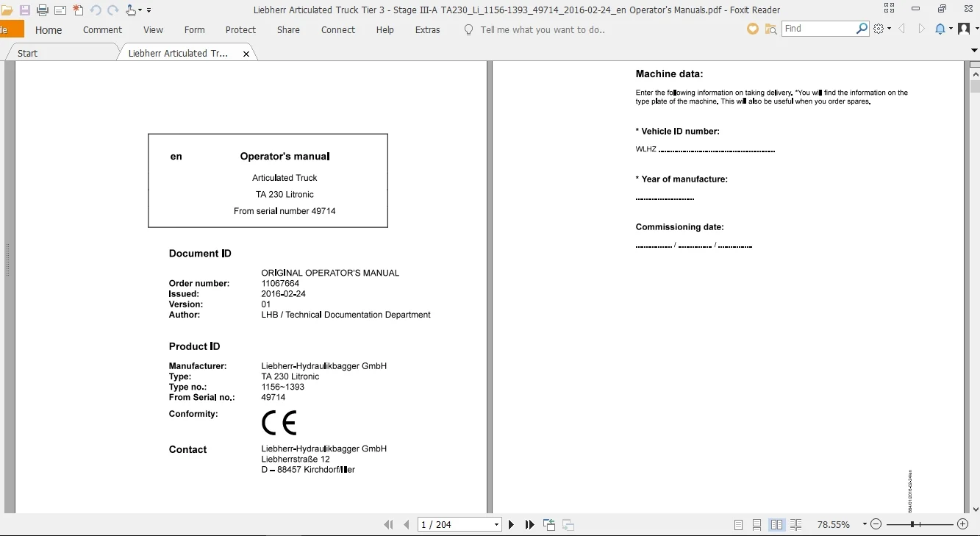
Task: Click the magnifier in the Find box
Action: [x=862, y=29]
